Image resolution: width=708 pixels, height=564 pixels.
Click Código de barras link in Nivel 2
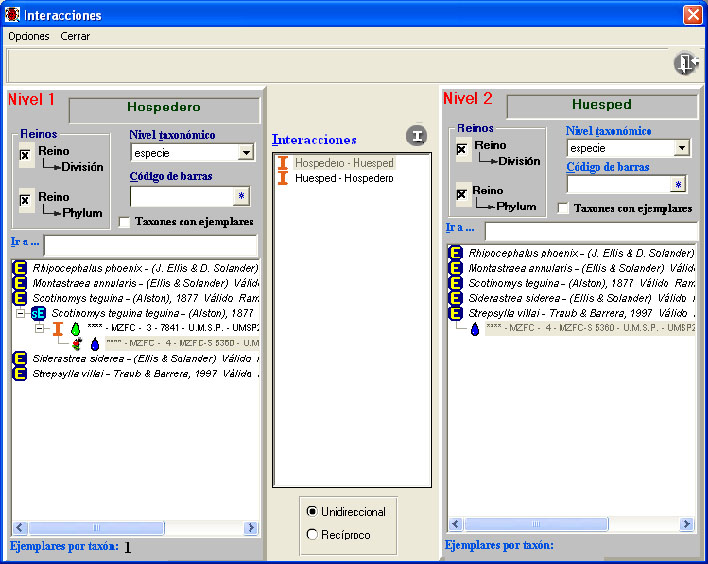point(608,167)
